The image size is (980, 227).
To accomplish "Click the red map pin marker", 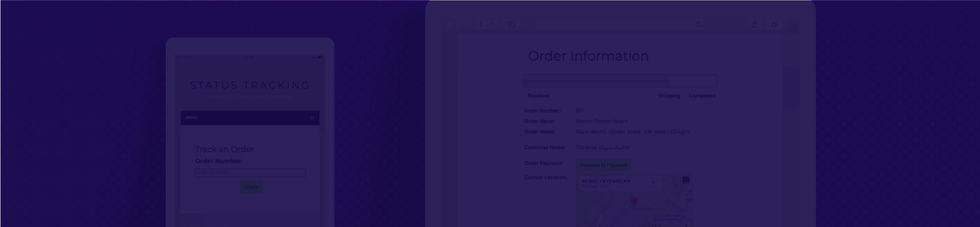I will [634, 203].
